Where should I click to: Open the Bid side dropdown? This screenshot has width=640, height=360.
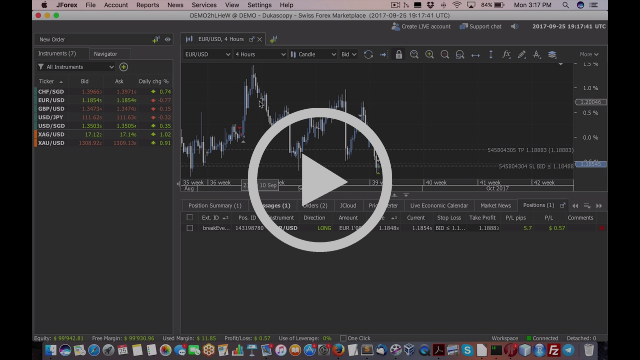click(x=349, y=54)
